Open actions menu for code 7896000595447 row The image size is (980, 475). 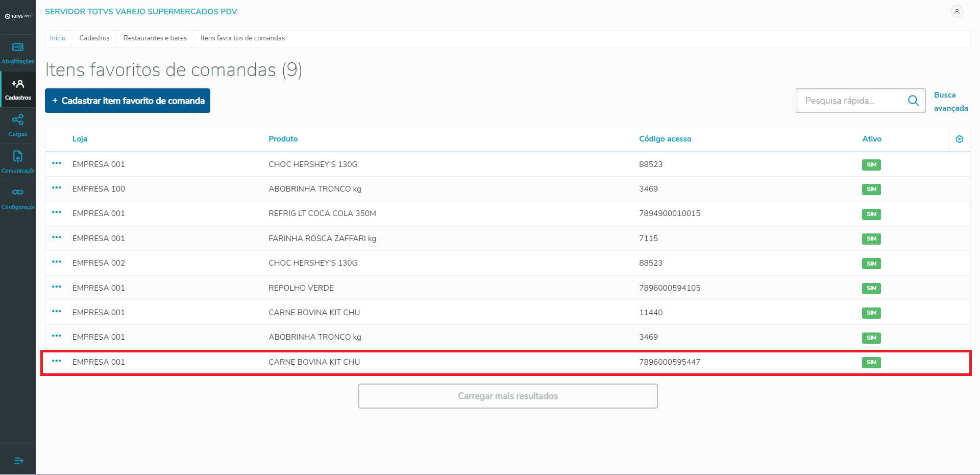coord(57,361)
